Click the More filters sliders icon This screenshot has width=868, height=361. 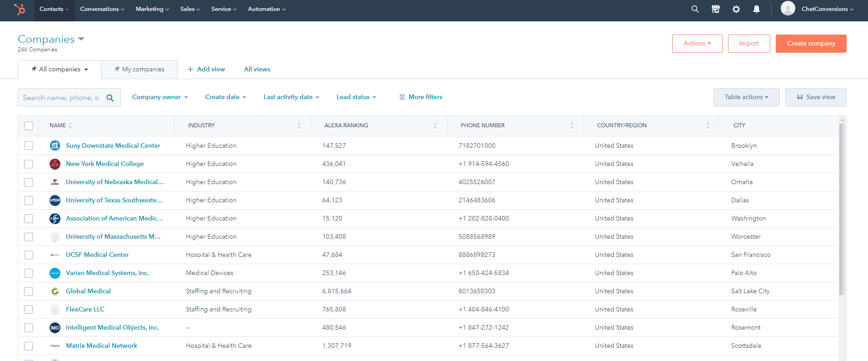(402, 97)
